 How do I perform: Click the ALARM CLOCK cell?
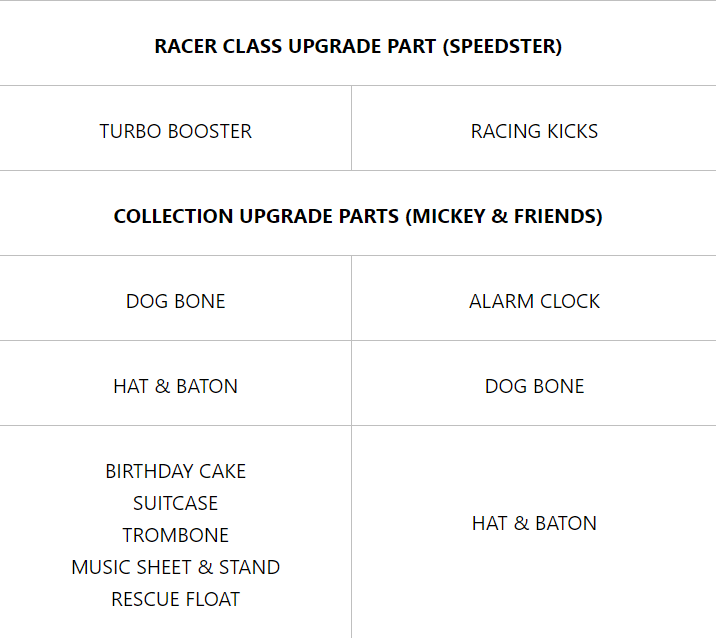pos(534,301)
